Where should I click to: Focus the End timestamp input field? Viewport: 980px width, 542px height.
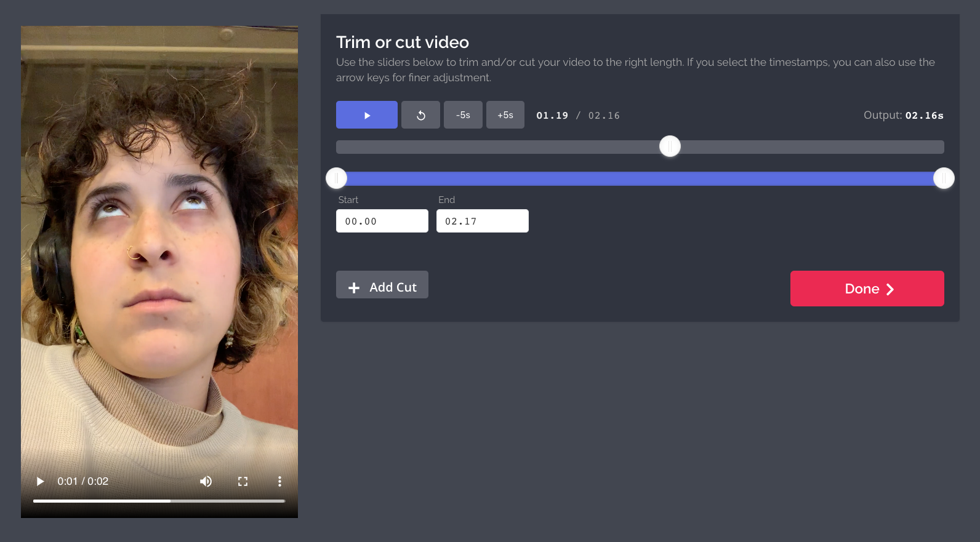tap(482, 221)
